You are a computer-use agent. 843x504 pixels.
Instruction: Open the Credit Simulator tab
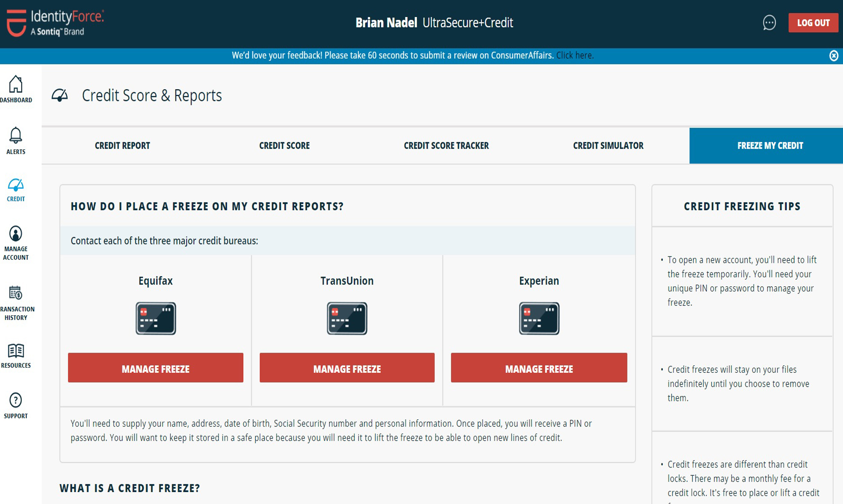pos(608,146)
